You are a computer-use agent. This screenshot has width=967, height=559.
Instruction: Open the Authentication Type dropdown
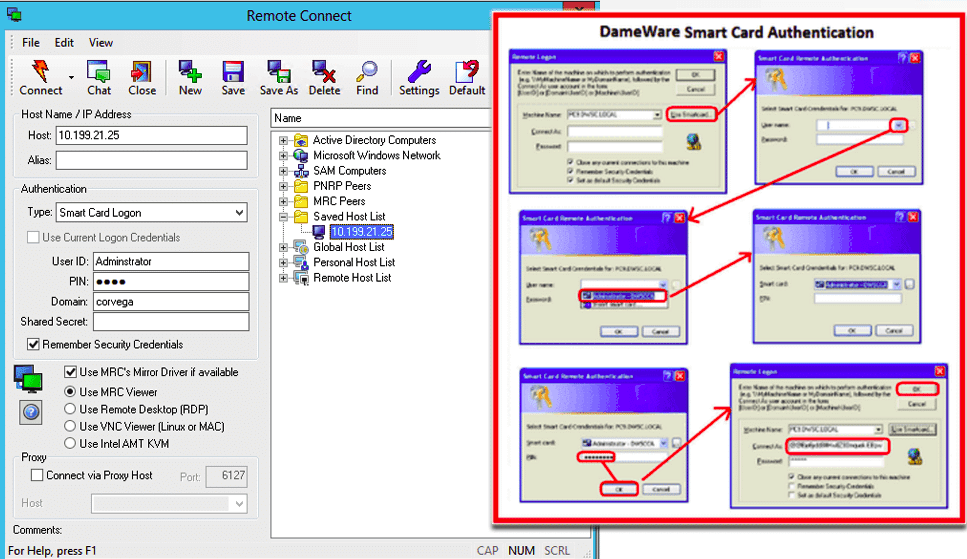point(239,213)
